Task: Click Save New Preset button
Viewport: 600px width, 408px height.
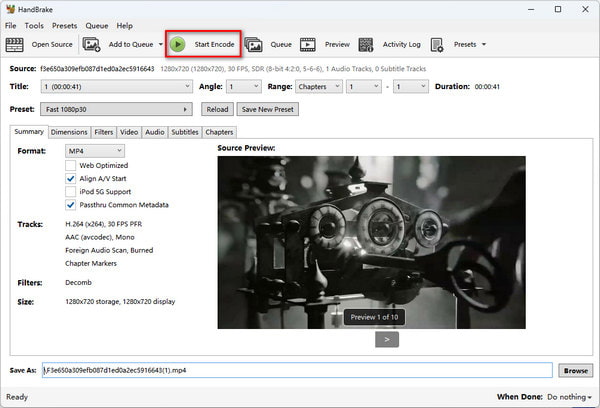Action: click(x=267, y=109)
